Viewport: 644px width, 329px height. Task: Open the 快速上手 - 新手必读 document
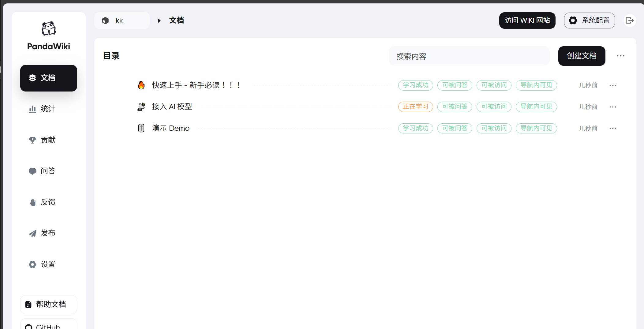197,85
